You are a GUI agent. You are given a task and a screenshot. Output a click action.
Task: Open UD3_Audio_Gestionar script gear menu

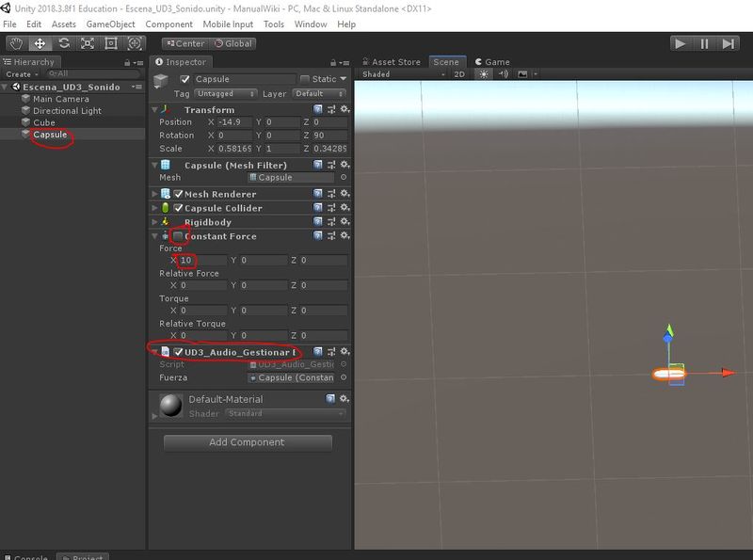[x=344, y=352]
